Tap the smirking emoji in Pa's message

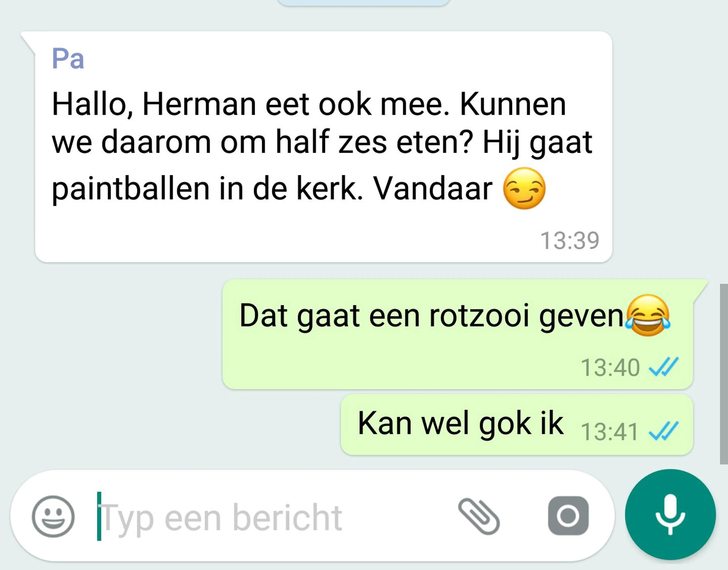click(524, 189)
